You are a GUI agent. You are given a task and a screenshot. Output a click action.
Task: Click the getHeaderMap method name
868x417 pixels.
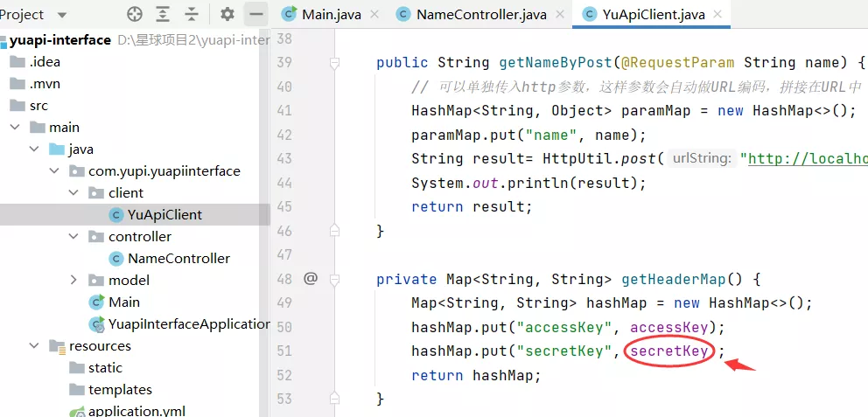point(673,279)
